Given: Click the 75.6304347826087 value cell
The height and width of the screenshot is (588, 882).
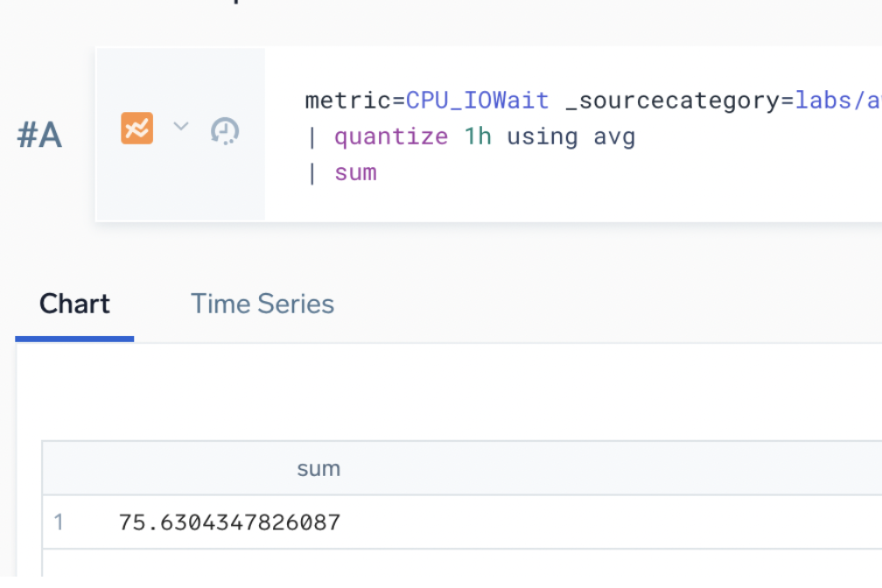Looking at the screenshot, I should [229, 523].
